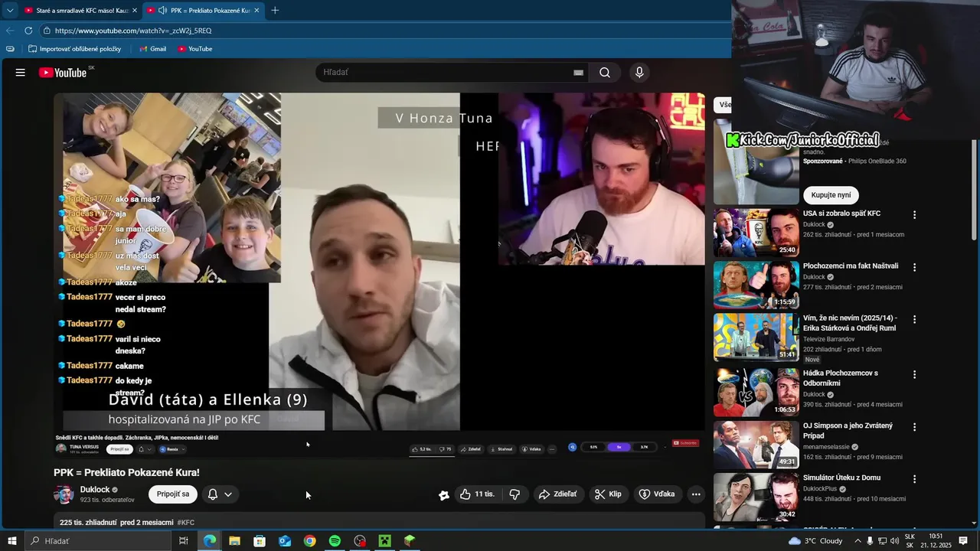Click the search magnifier button
The width and height of the screenshot is (980, 551).
(605, 73)
